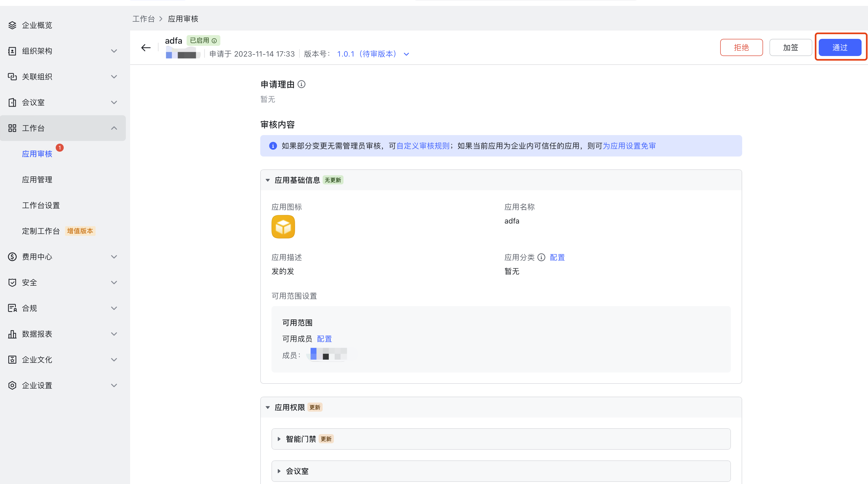Click the 会议室 door icon
Screen dimensions: 868x484
coord(12,103)
